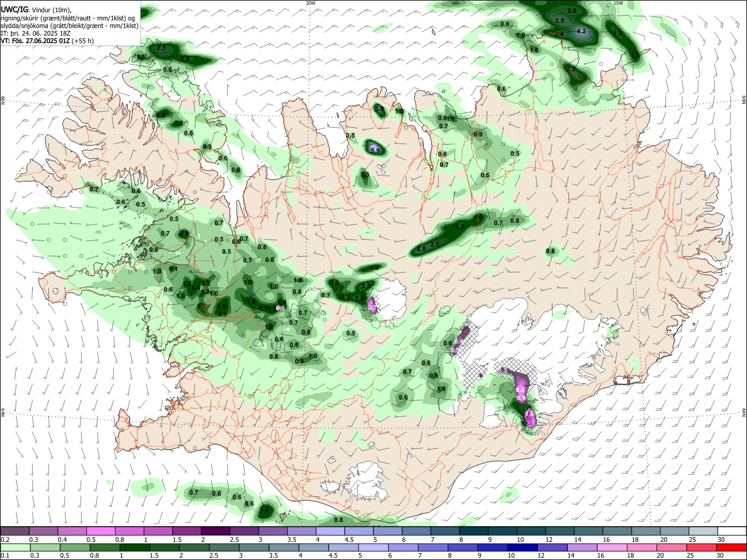The image size is (747, 560).
Task: Click the pale lavender swatch labeled 4 in the upper legend
Action: (330, 531)
